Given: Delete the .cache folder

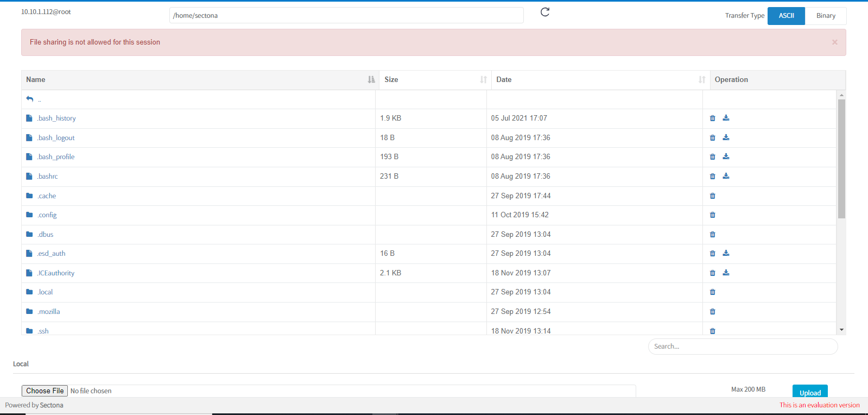Looking at the screenshot, I should pos(713,196).
